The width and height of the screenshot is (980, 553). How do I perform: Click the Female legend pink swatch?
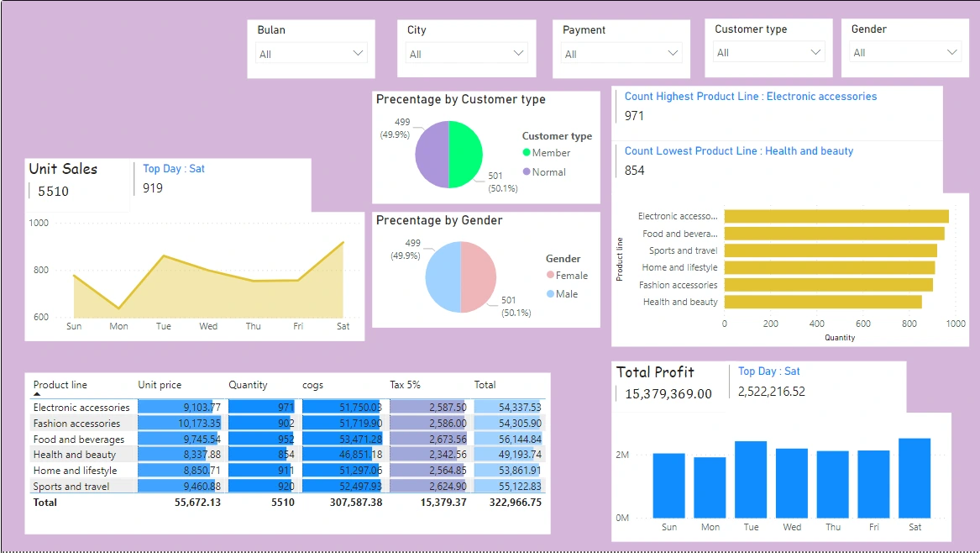(550, 276)
